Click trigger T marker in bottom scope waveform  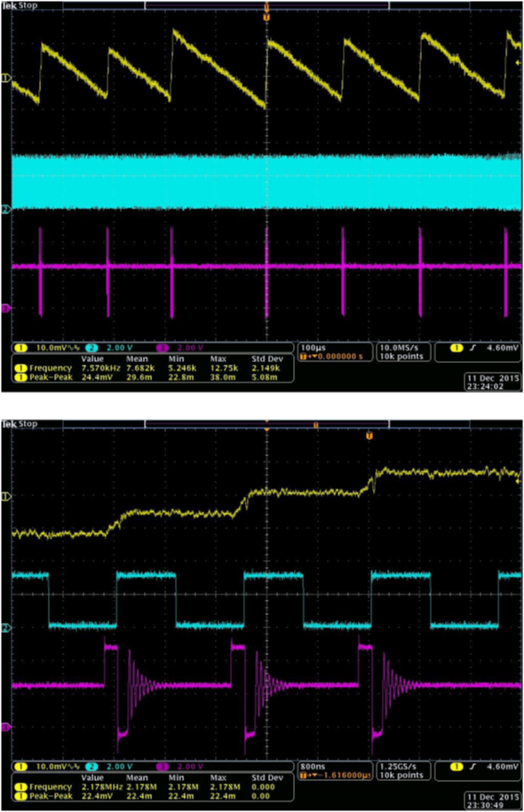369,436
